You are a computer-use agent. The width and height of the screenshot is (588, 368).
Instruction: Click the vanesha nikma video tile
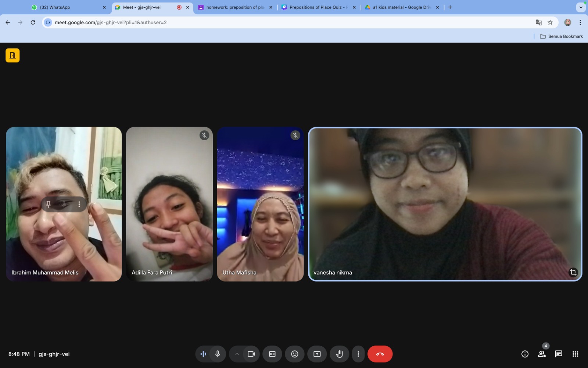[445, 204]
